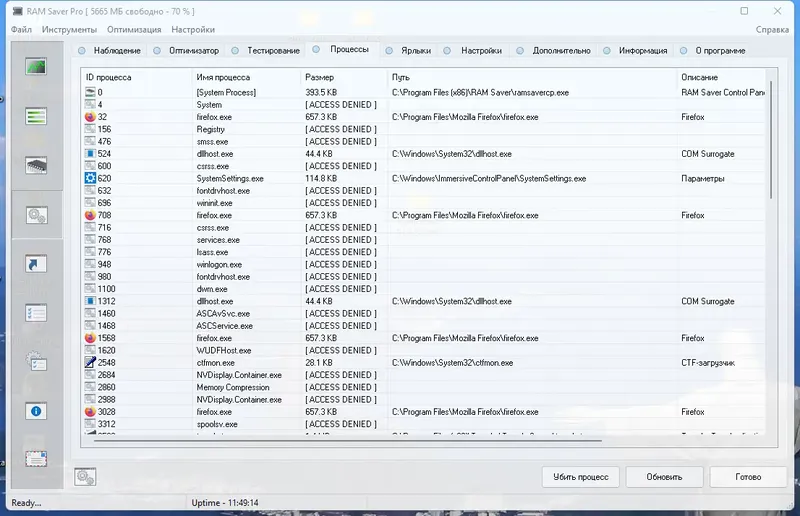The height and width of the screenshot is (516, 800).
Task: Select the Firefox icon of process 1568
Action: tap(90, 338)
